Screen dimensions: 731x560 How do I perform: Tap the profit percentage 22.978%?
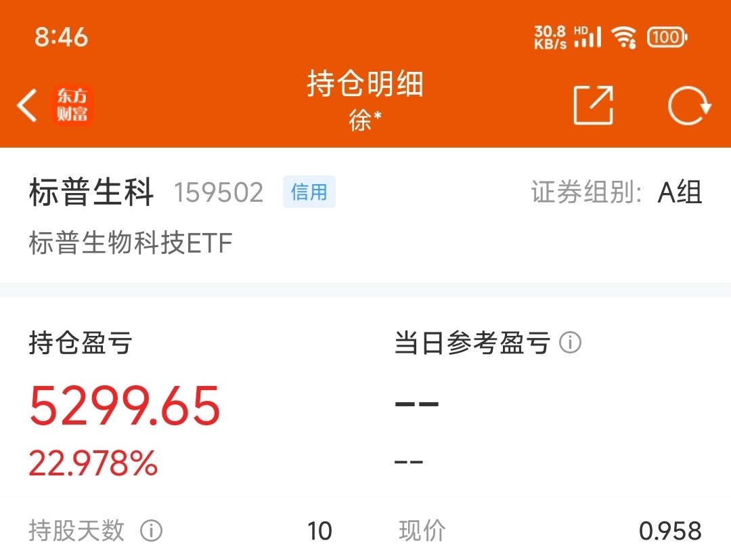pyautogui.click(x=93, y=463)
